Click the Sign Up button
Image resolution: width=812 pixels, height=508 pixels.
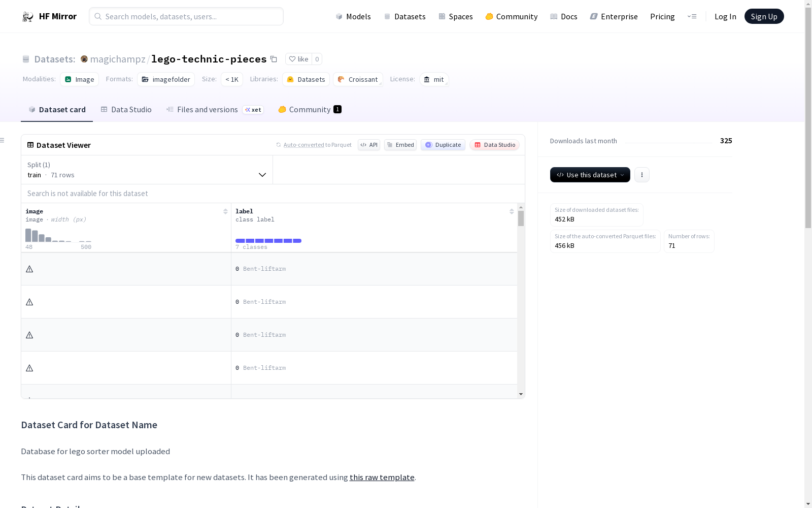[764, 16]
